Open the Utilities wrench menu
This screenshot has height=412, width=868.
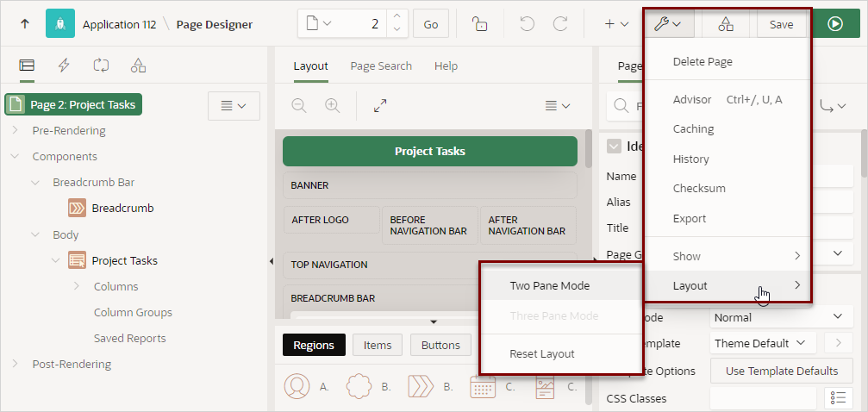pyautogui.click(x=667, y=24)
